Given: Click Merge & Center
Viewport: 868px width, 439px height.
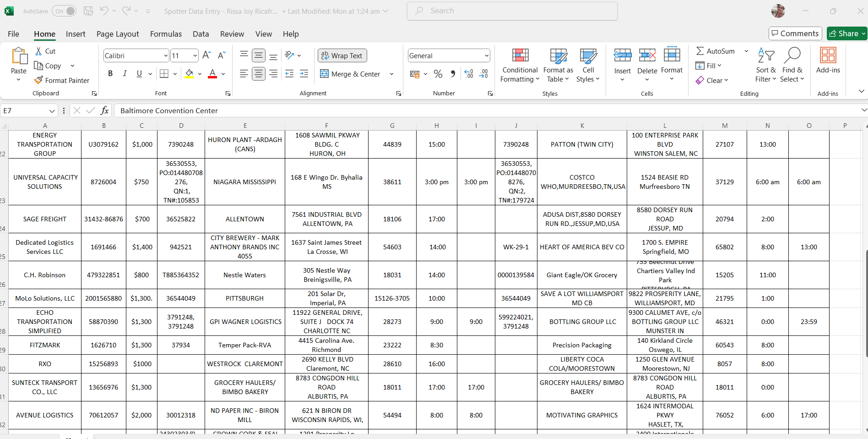Looking at the screenshot, I should (351, 74).
